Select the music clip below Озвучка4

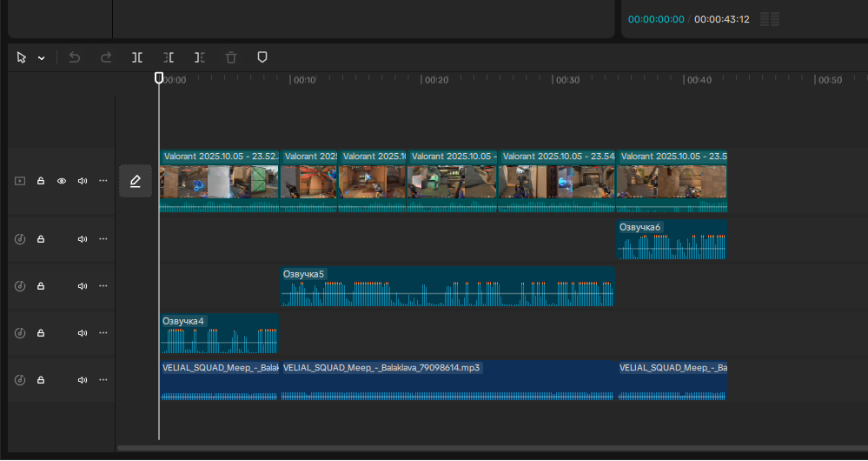click(x=219, y=380)
